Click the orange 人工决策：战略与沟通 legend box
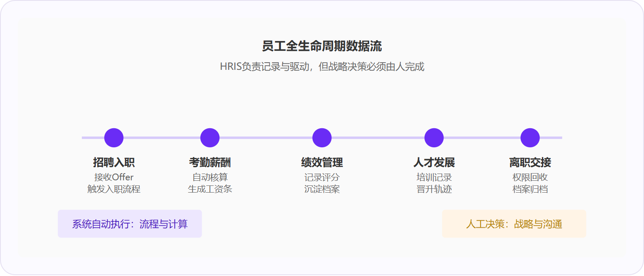 (x=514, y=224)
